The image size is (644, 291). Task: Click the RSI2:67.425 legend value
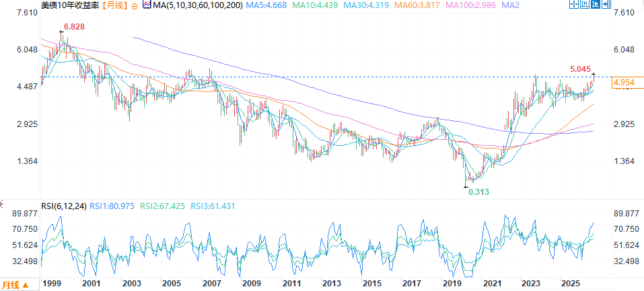point(162,206)
